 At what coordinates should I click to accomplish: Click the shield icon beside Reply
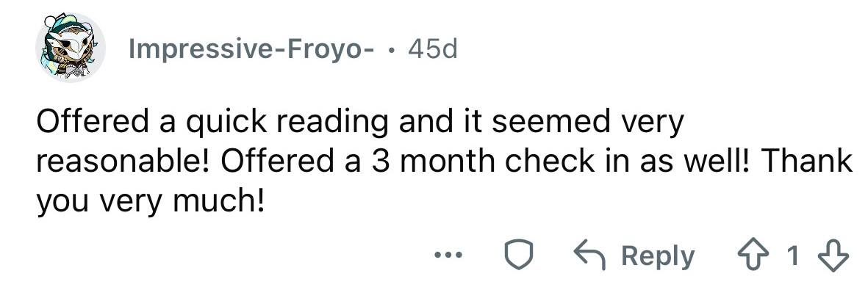(x=517, y=255)
